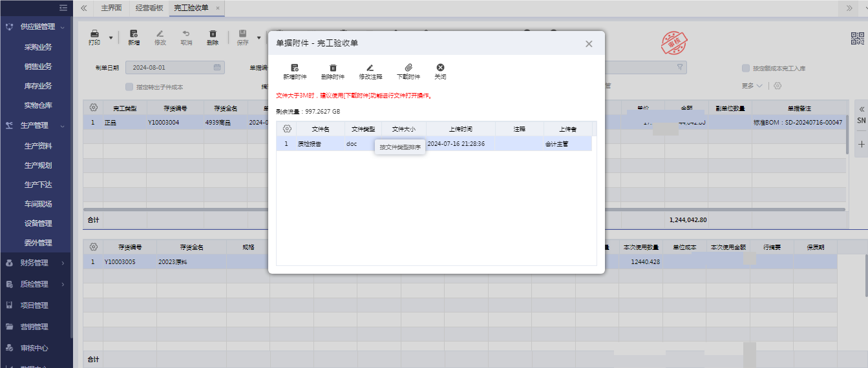The width and height of the screenshot is (868, 368).
Task: Open the dropdown arrow beside 打印
Action: click(111, 38)
